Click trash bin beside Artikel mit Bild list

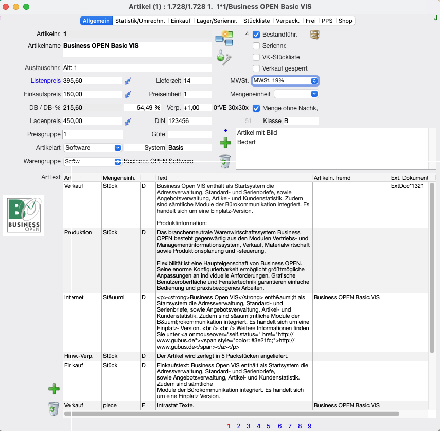point(225,161)
